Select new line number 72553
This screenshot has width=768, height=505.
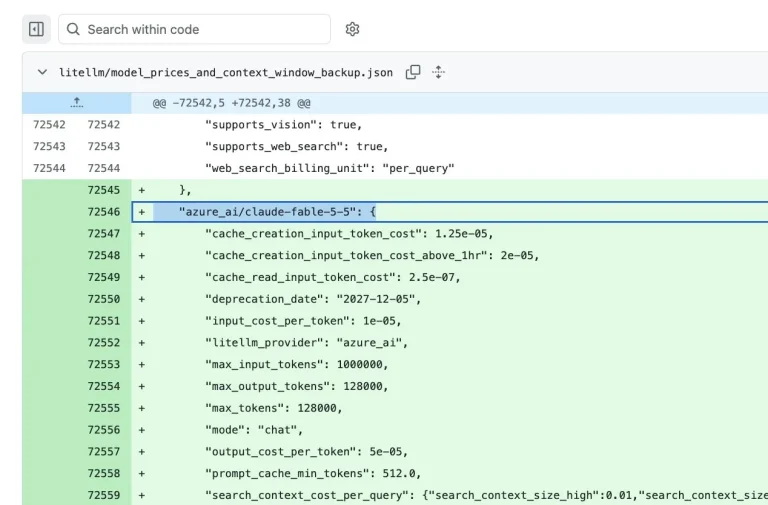(104, 364)
